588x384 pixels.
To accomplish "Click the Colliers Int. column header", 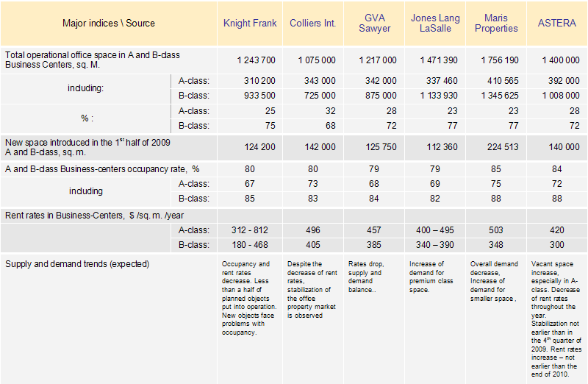I will tap(313, 24).
